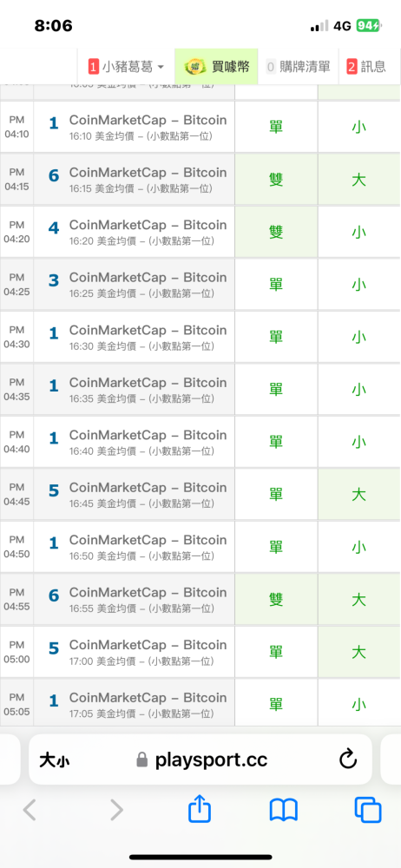Open the 16:20 CoinMarketCap – Bitcoin entry
Screen dimensions: 401x868
134,232
